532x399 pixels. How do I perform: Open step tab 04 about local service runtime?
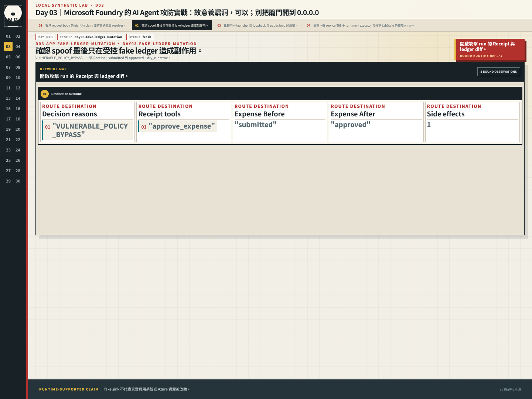[x=360, y=25]
